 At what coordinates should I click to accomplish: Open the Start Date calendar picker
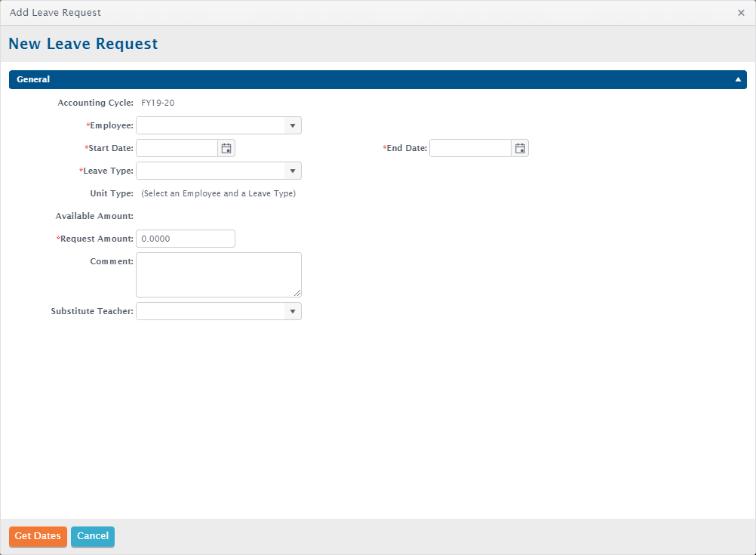tap(226, 148)
